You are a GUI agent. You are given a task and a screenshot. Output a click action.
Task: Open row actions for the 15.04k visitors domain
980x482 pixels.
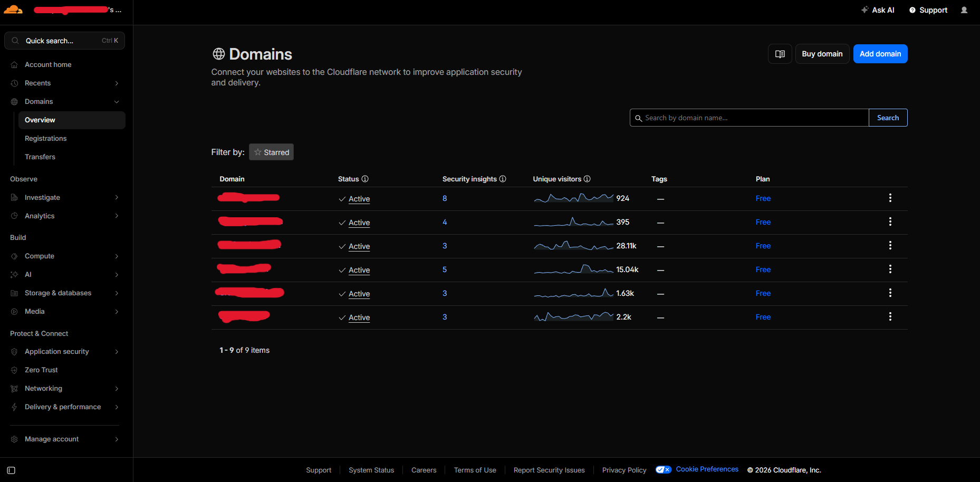tap(890, 269)
